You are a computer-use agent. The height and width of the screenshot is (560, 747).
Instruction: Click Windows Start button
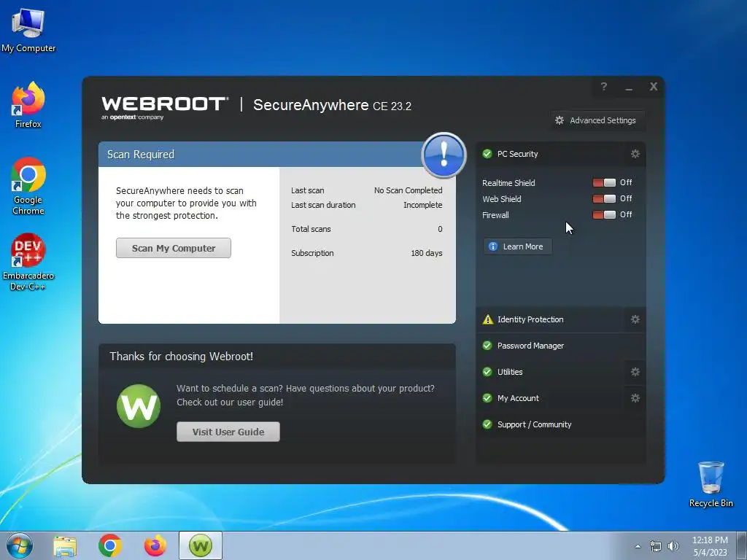click(x=20, y=545)
